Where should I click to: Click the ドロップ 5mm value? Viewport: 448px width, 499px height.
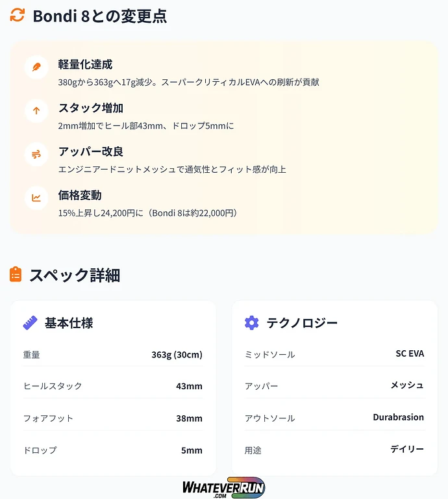coord(192,450)
